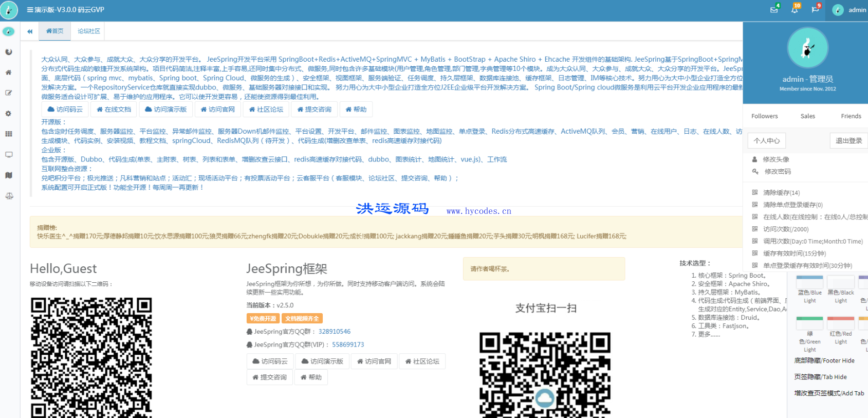Click top 提交咨询 button
Image resolution: width=868 pixels, height=418 pixels.
[315, 110]
